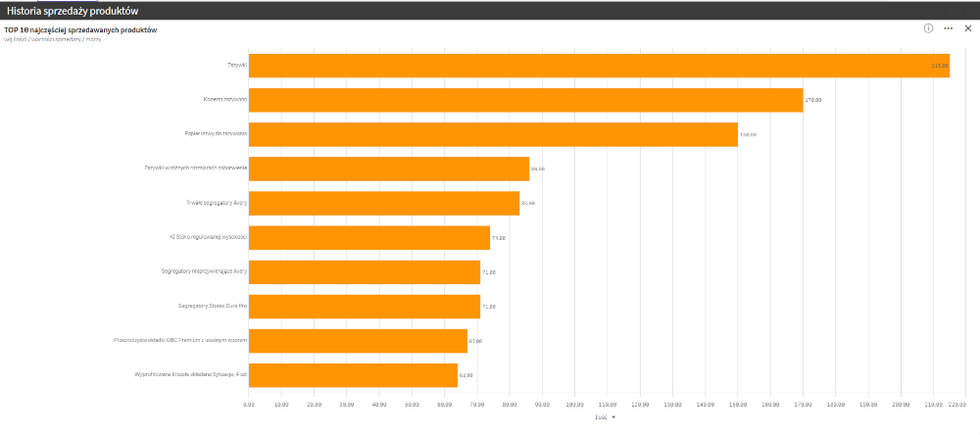This screenshot has height=435, width=980.
Task: Select the Segregatory nieprzywierające Avery bar
Action: click(x=365, y=272)
